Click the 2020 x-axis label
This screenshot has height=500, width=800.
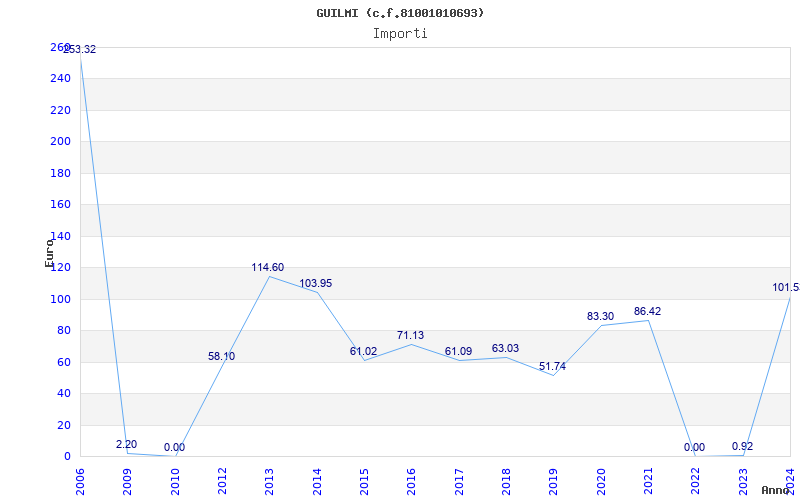tap(601, 481)
